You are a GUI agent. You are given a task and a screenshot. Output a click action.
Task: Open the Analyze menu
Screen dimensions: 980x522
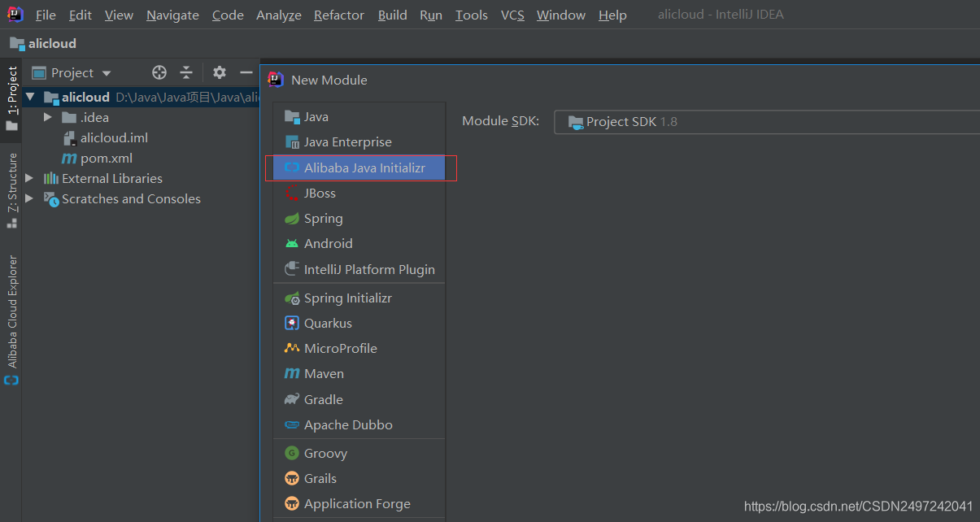pyautogui.click(x=279, y=15)
